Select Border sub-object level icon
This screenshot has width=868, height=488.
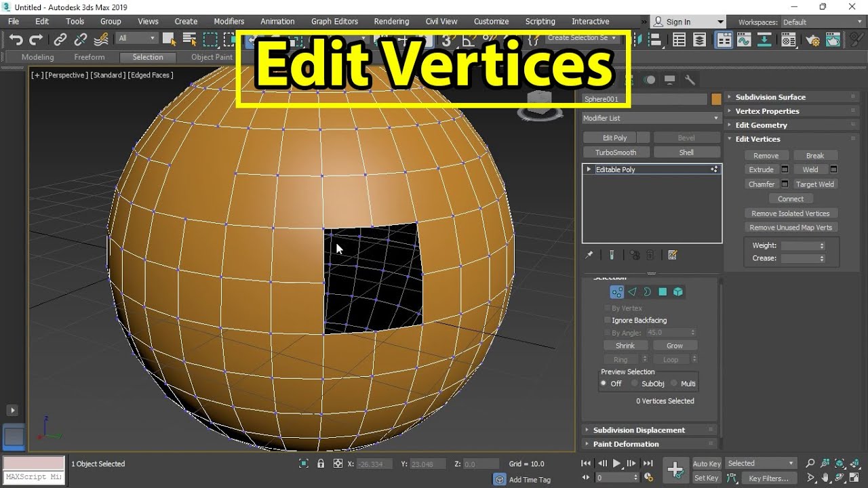[x=647, y=292]
